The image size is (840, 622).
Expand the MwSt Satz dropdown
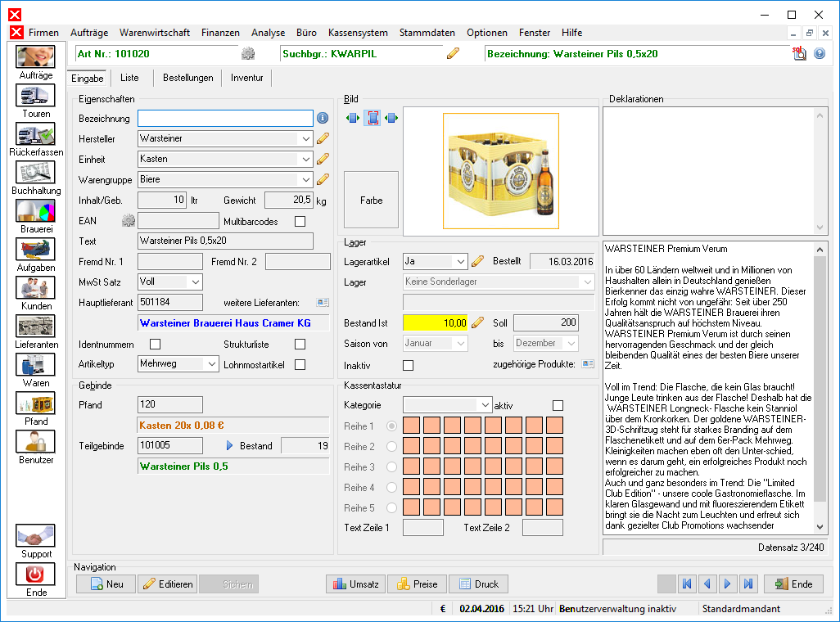click(x=196, y=282)
